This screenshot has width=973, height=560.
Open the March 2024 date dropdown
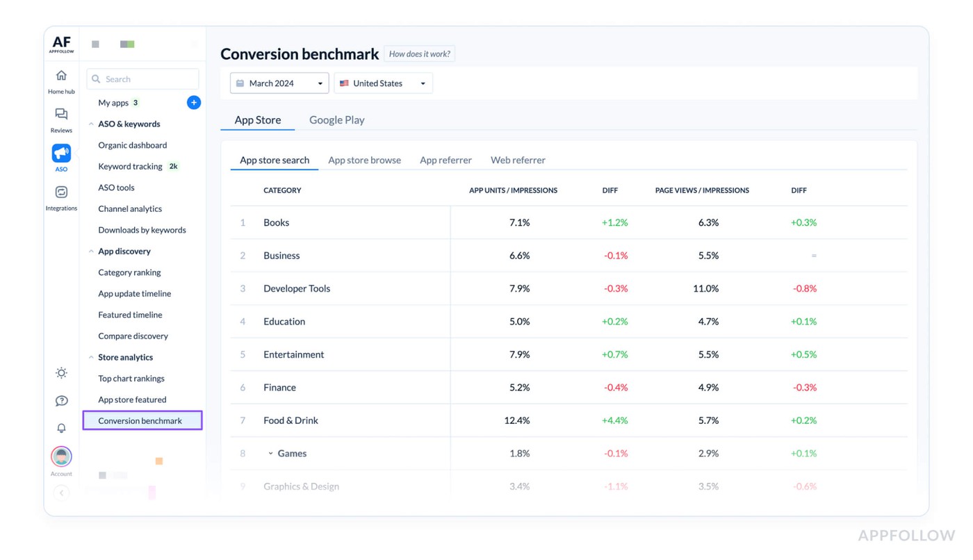pos(278,83)
